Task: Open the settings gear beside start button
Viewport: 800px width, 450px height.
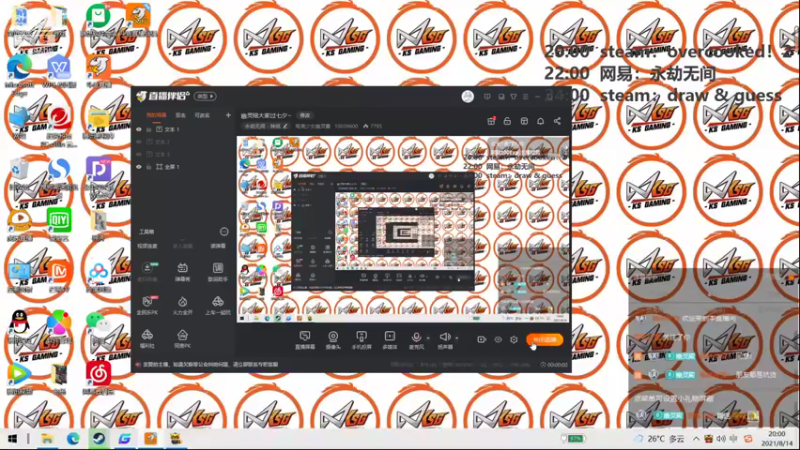Action: (x=514, y=339)
